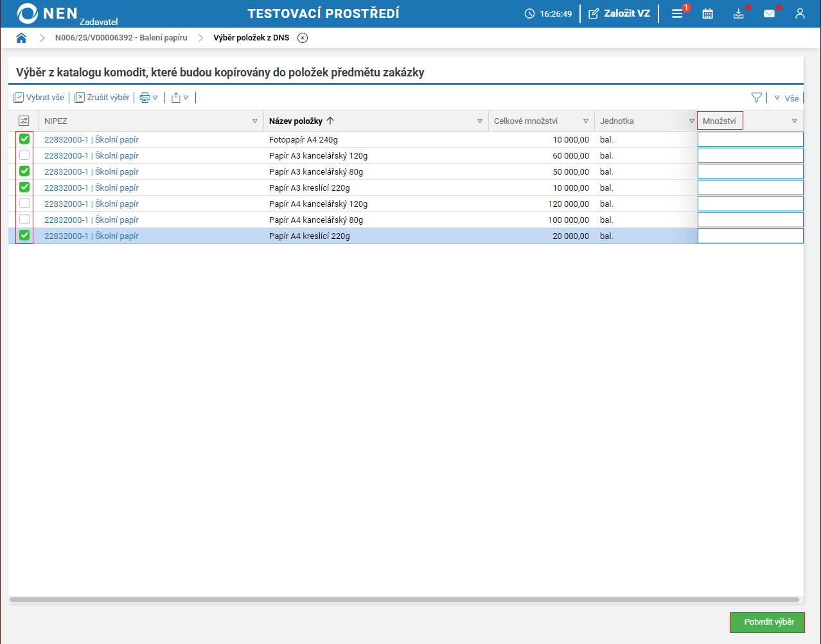821x644 pixels.
Task: Click the filter funnel icon
Action: (756, 98)
